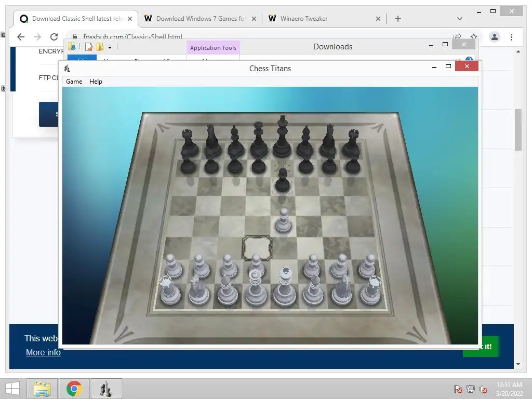This screenshot has width=532, height=399.
Task: Select the black rook in right corner
Action: pyautogui.click(x=352, y=143)
